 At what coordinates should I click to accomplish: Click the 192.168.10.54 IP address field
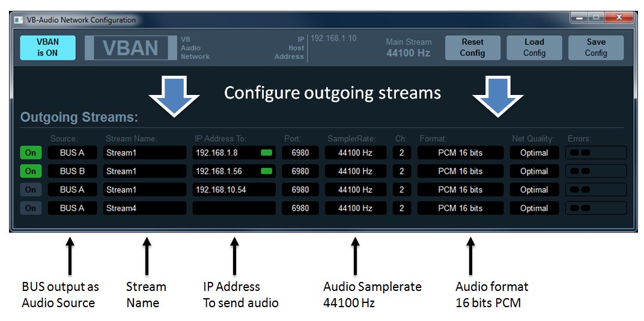[x=234, y=190]
